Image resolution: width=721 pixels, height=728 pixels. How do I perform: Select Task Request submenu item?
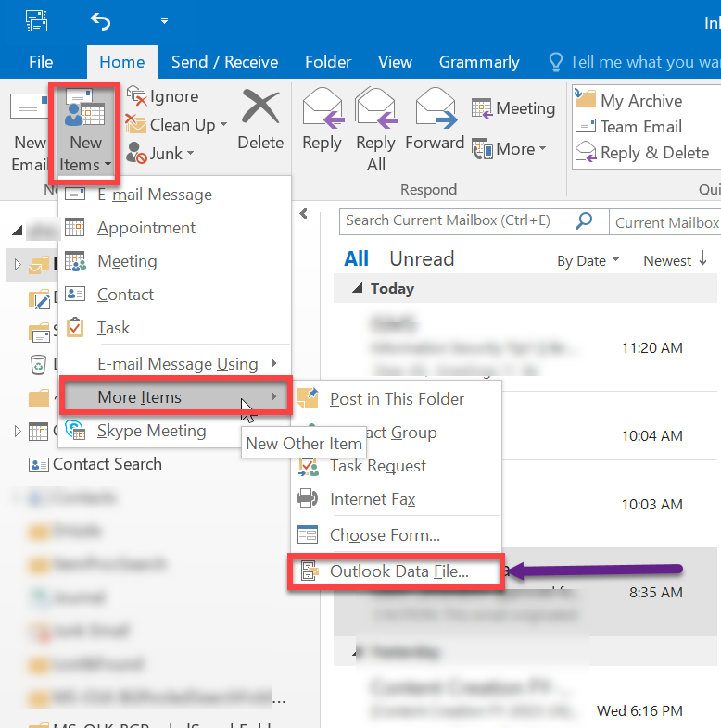coord(397,466)
